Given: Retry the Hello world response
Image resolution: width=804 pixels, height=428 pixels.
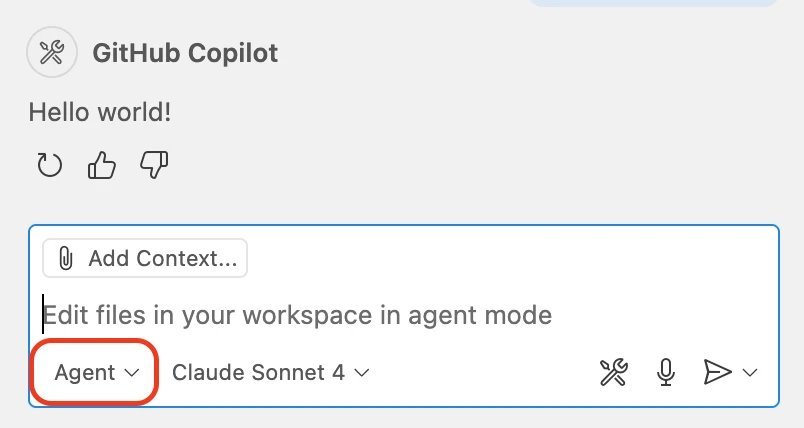Looking at the screenshot, I should (x=49, y=165).
